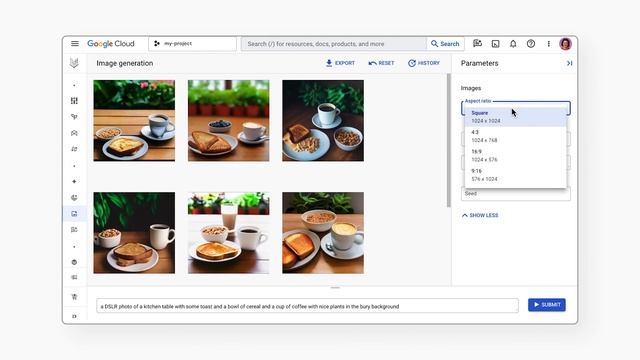Open image with tall latte glass

coord(229,233)
